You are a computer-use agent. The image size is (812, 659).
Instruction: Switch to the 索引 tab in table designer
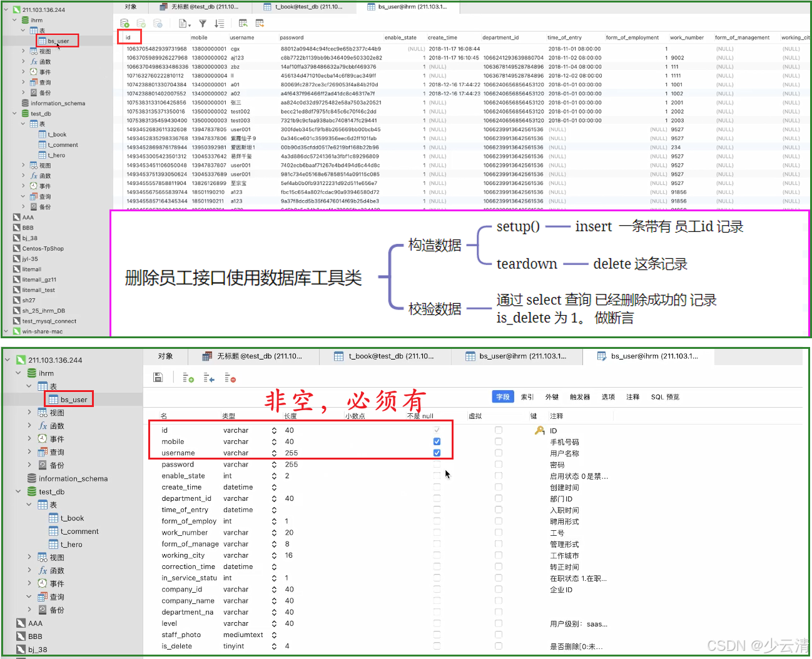526,396
